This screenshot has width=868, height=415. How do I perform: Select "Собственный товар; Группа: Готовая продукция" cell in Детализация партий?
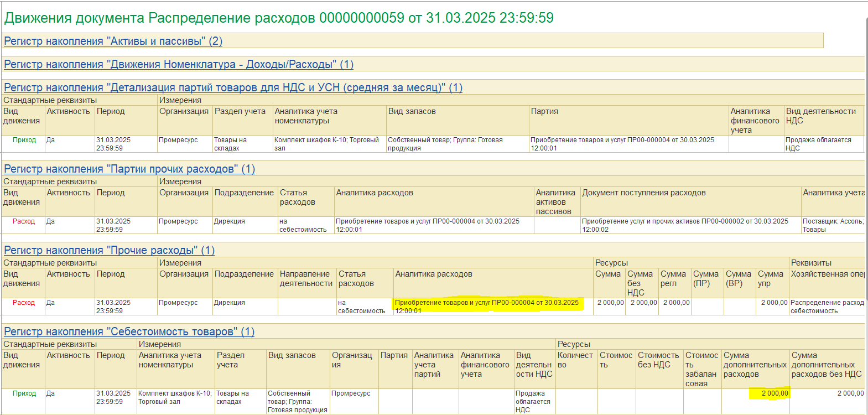pyautogui.click(x=445, y=144)
